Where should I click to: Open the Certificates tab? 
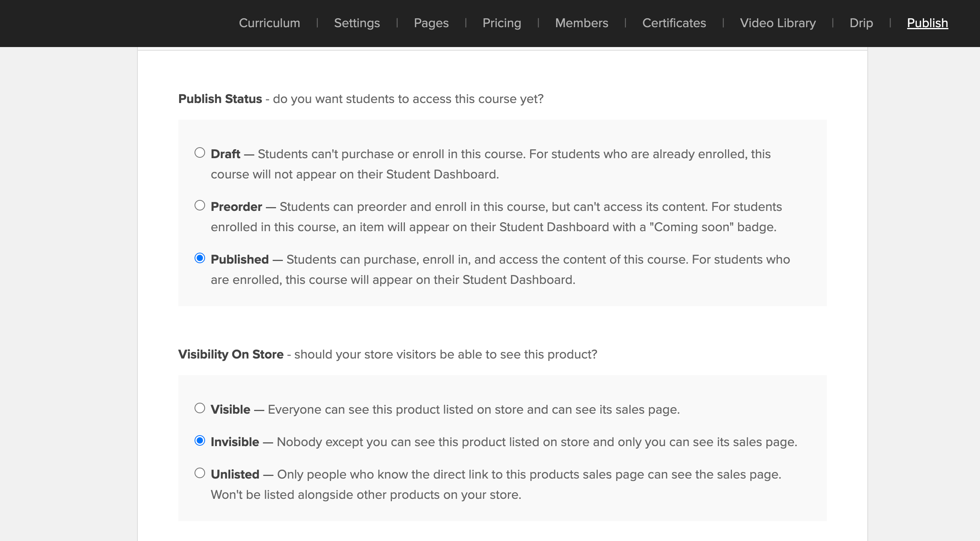pos(674,23)
